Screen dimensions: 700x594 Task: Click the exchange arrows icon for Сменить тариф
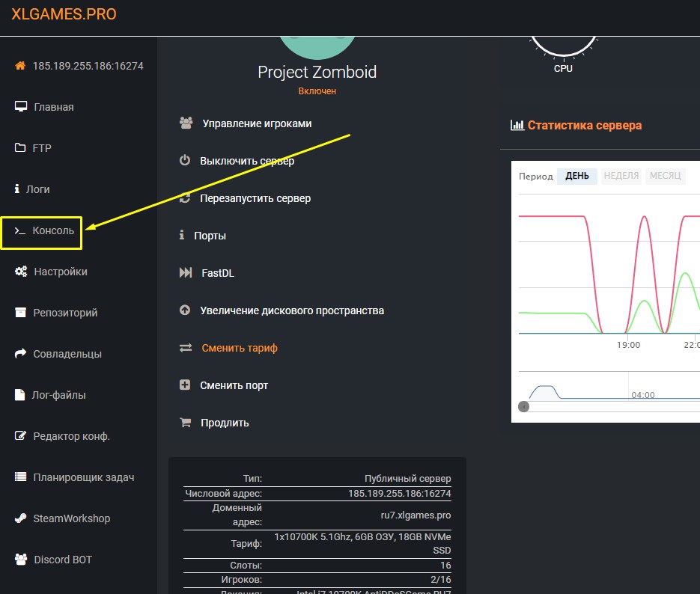coord(186,347)
